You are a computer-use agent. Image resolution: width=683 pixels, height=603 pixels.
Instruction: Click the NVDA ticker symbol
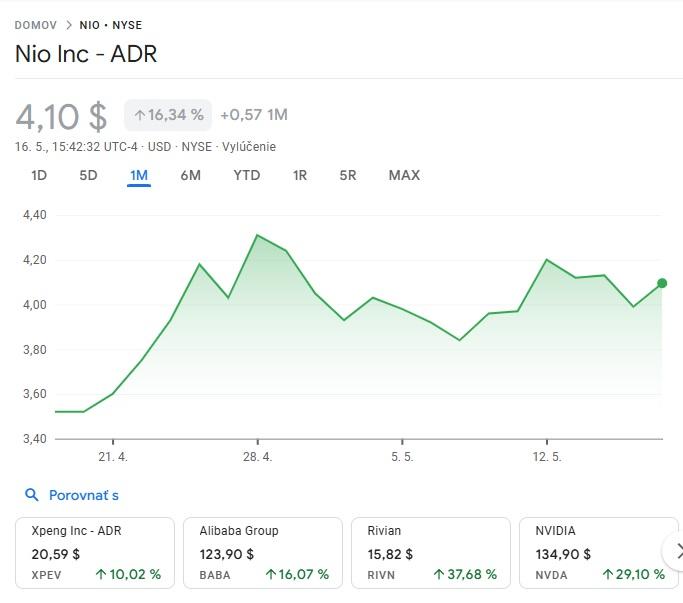(551, 575)
